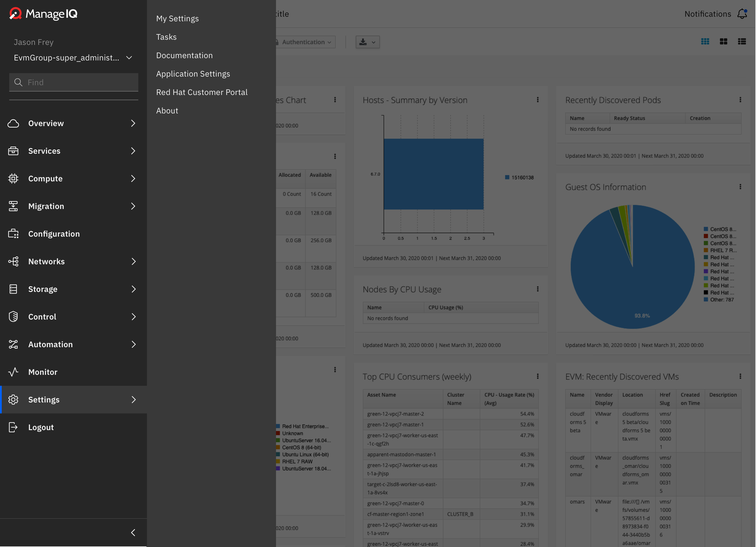
Task: Click the Services briefcase icon
Action: tap(13, 151)
